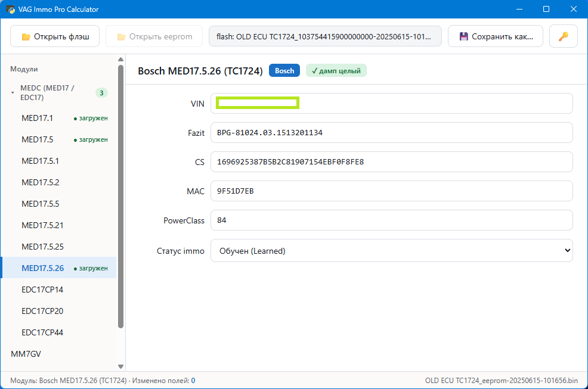
Task: Click the Bosch MED17.5.26 (TC1724) heading
Action: pyautogui.click(x=200, y=71)
